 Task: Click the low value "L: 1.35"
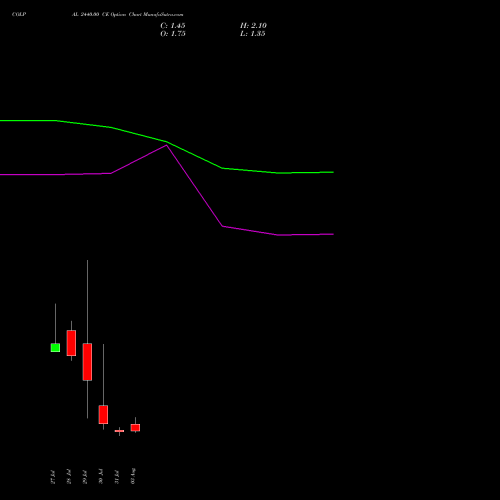pyautogui.click(x=253, y=34)
